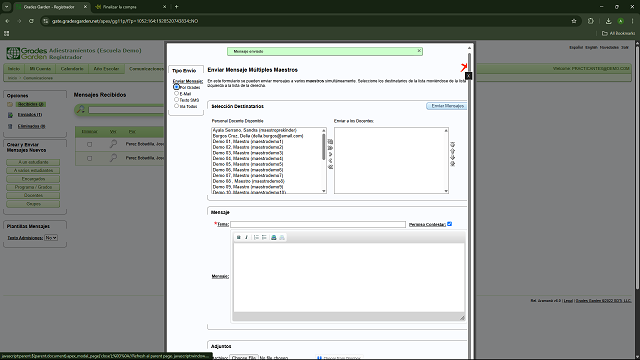This screenshot has height=360, width=640.
Task: Click down arrow of Enviar a los Docentes list
Action: pos(446,191)
